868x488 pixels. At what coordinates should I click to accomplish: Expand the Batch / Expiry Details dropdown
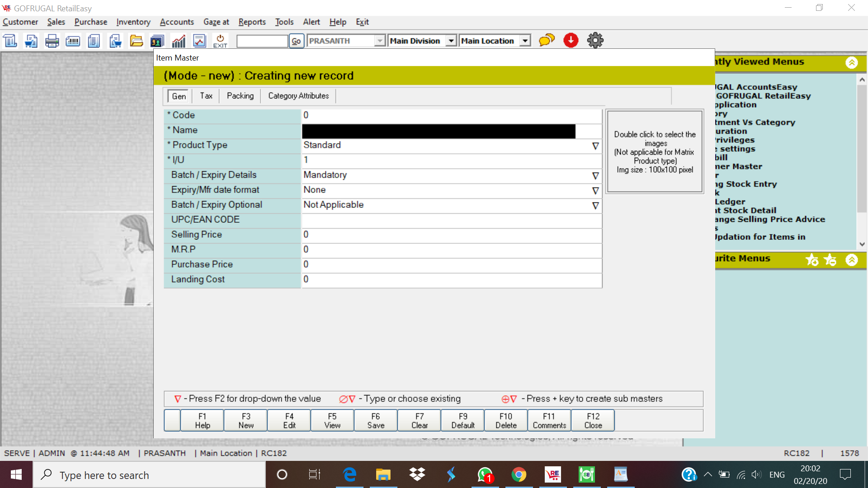(x=595, y=175)
